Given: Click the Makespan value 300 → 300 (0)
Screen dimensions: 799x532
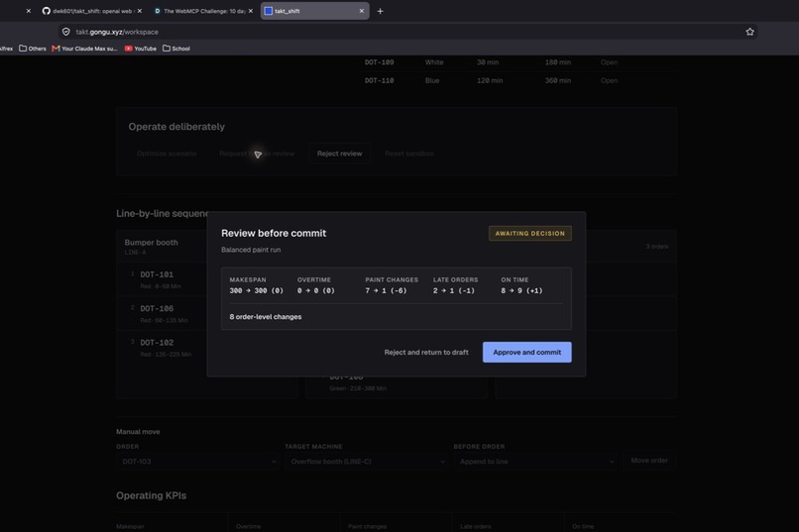Looking at the screenshot, I should [257, 290].
